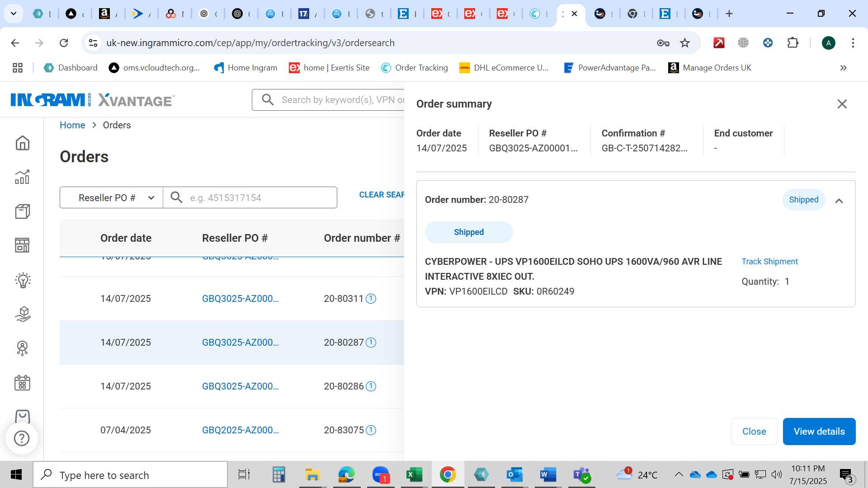Open the Order Tracking bookmark
The width and height of the screenshot is (868, 488).
coord(415,68)
